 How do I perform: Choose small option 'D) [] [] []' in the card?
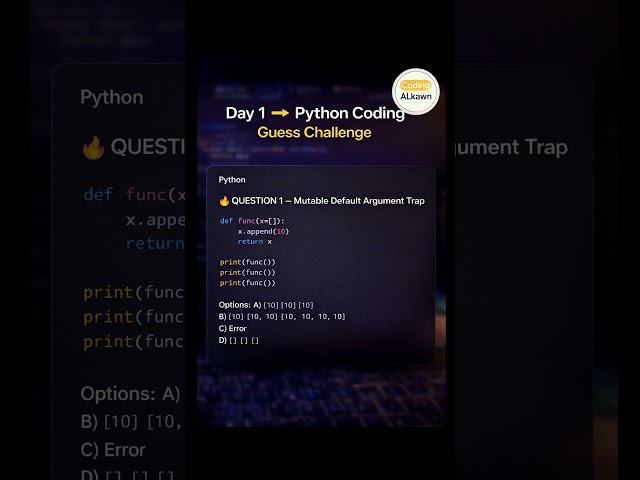point(239,340)
